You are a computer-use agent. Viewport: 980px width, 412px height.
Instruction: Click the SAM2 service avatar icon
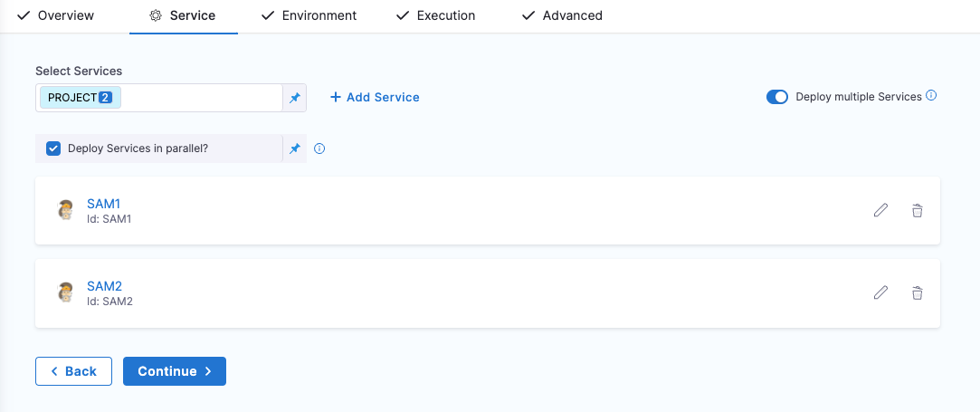(x=65, y=292)
